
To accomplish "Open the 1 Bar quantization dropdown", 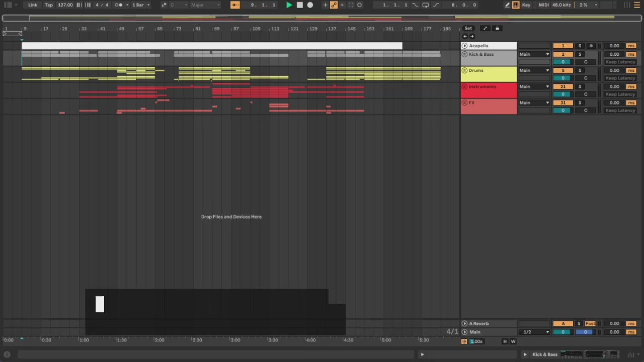I will click(x=141, y=5).
